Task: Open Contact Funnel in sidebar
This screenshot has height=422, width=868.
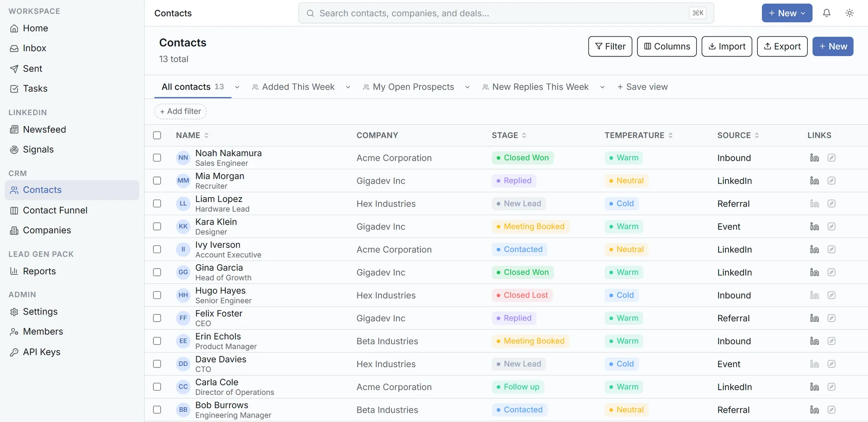Action: click(72, 210)
